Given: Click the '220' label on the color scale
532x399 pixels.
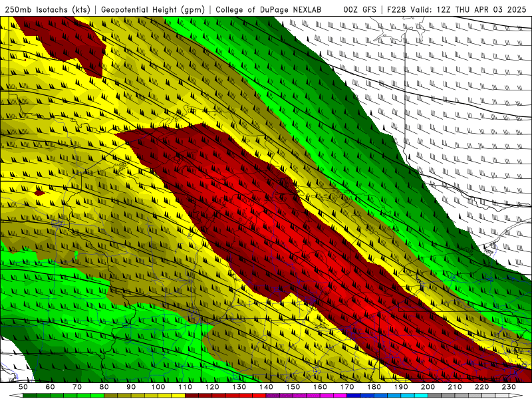Looking at the screenshot, I should point(481,387).
